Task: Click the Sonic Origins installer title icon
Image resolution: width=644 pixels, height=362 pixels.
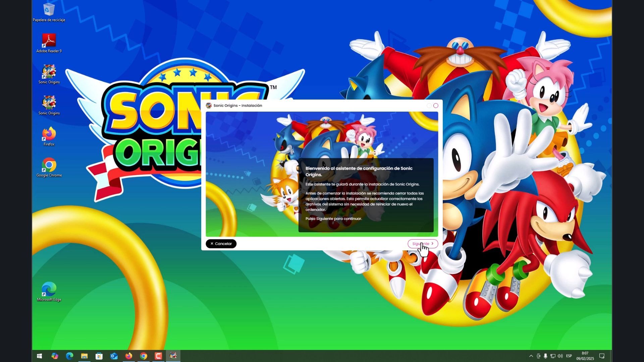Action: pyautogui.click(x=209, y=106)
